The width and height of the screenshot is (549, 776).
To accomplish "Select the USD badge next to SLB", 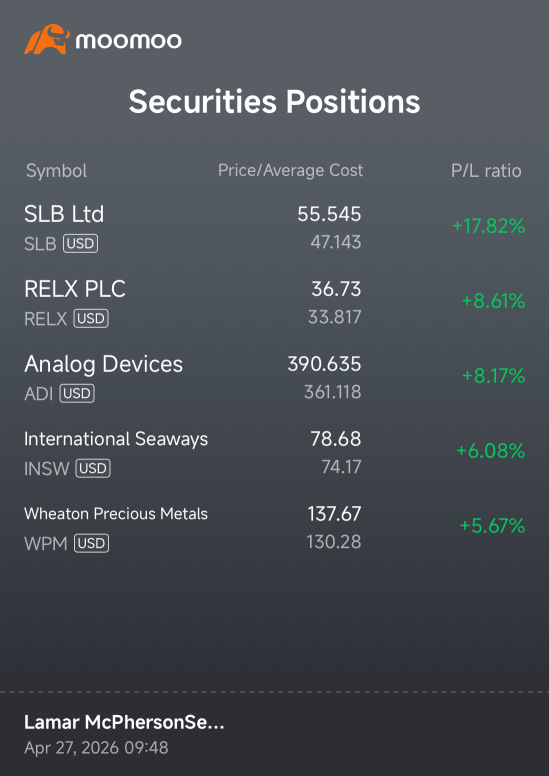I will 80,243.
